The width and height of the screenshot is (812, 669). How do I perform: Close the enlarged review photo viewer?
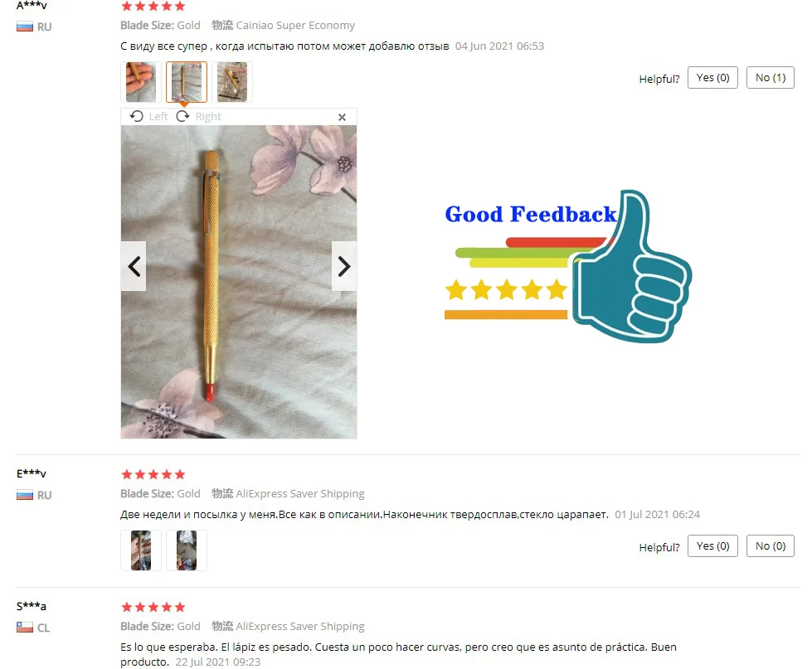342,118
